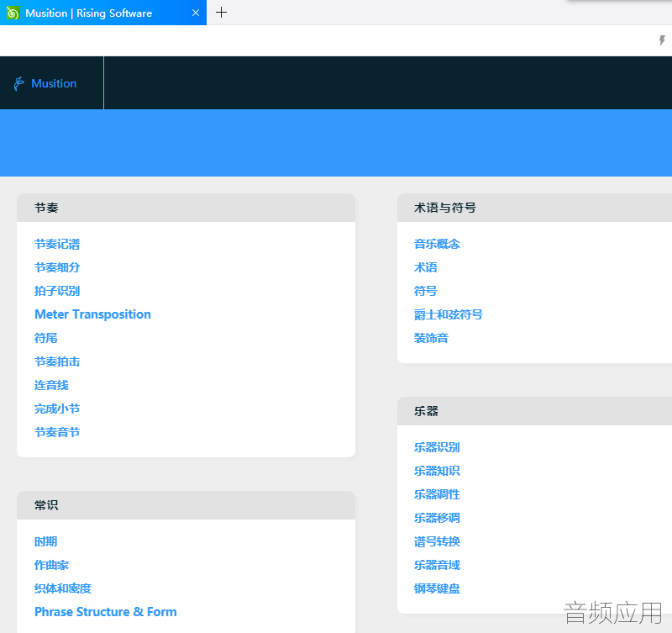This screenshot has height=633, width=672.
Task: Open the 连音线 topic
Action: click(51, 385)
